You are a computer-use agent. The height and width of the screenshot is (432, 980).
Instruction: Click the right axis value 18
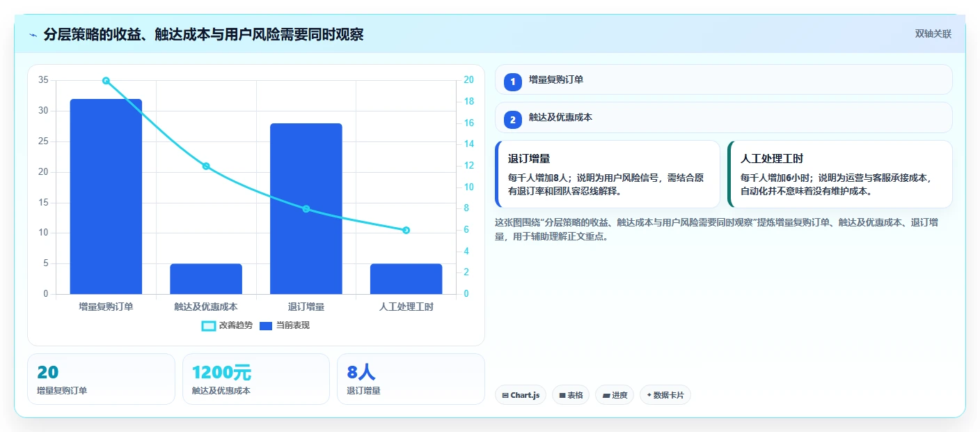469,102
